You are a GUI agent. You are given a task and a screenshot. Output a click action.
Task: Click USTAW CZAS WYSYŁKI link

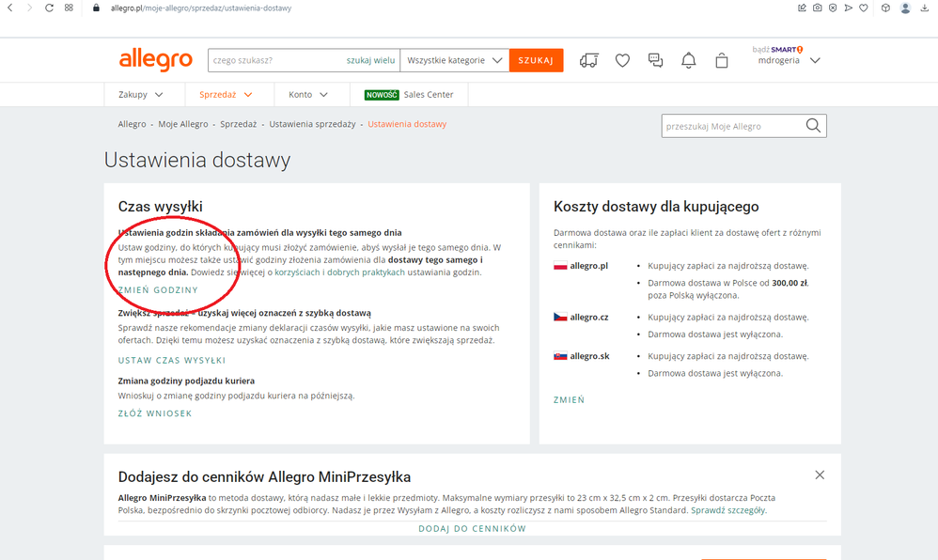click(x=172, y=360)
